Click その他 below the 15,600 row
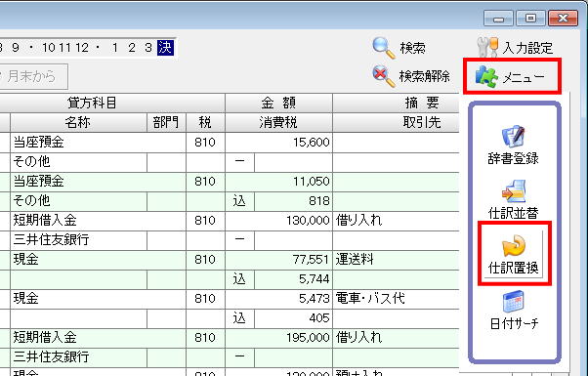The image size is (588, 376). tap(31, 162)
